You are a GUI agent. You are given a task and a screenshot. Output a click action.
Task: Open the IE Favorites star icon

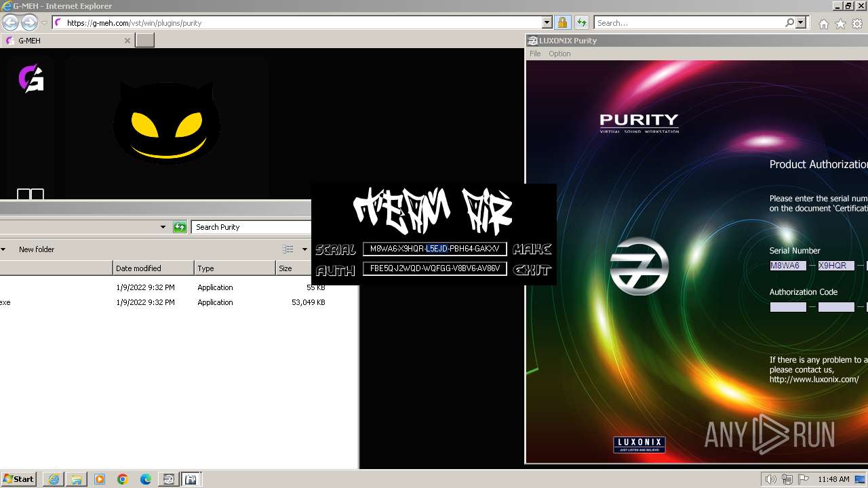tap(840, 24)
